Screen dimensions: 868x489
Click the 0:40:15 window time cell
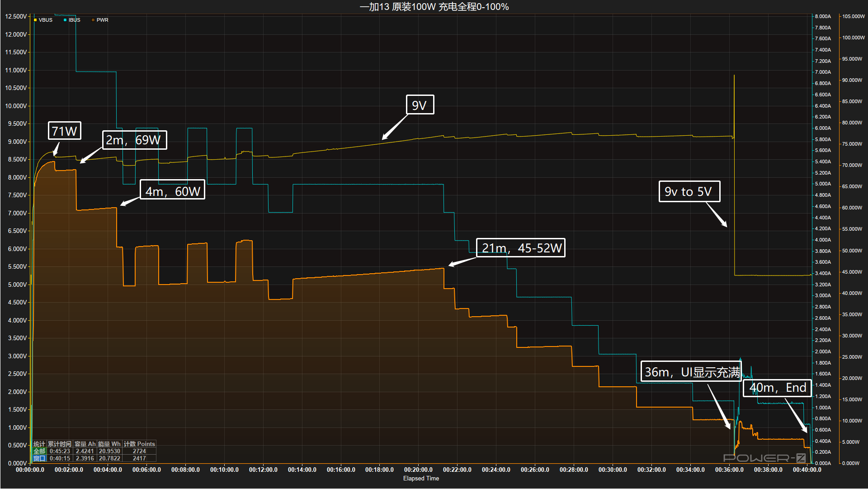[60, 459]
